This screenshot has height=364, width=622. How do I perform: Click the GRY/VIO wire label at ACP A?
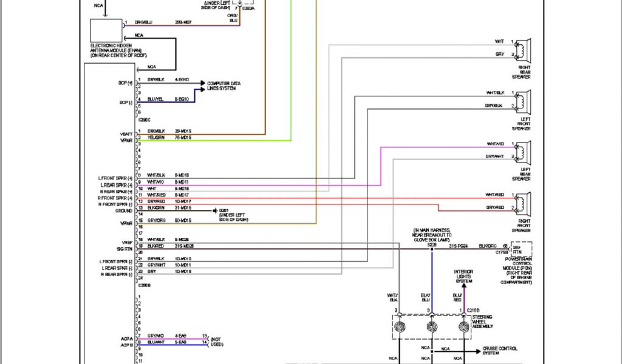[x=155, y=336]
